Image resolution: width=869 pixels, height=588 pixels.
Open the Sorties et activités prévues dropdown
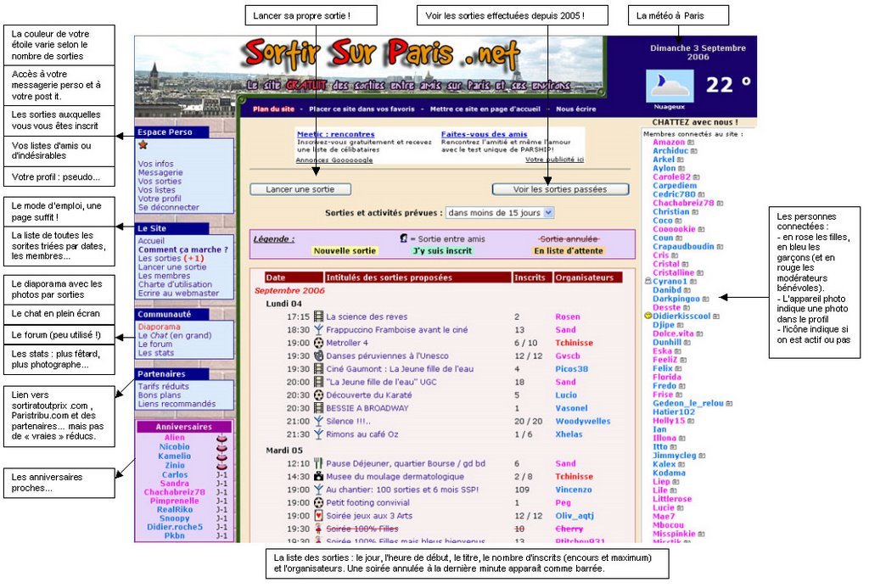[500, 213]
